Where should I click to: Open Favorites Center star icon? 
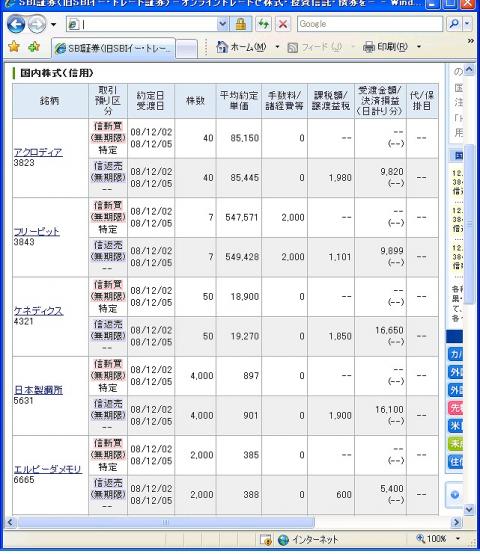point(13,47)
